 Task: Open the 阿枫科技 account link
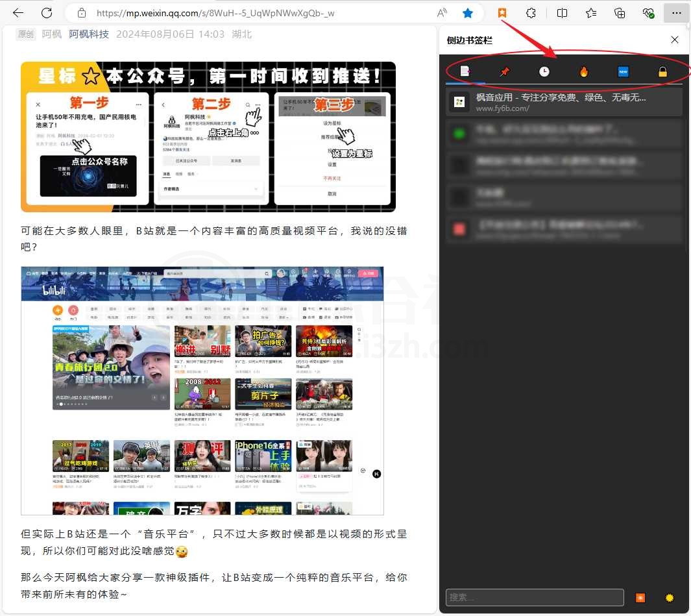coord(89,34)
